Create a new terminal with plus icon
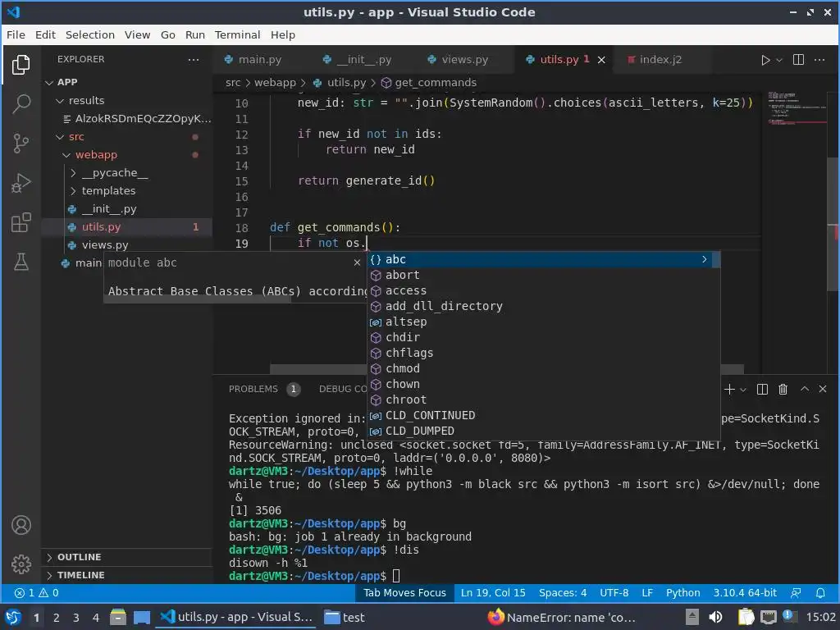The image size is (840, 630). pos(729,390)
